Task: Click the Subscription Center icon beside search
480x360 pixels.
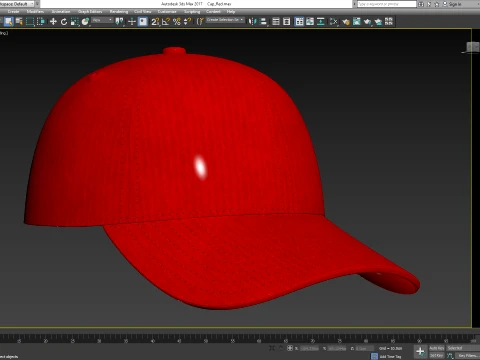Action: pyautogui.click(x=429, y=4)
